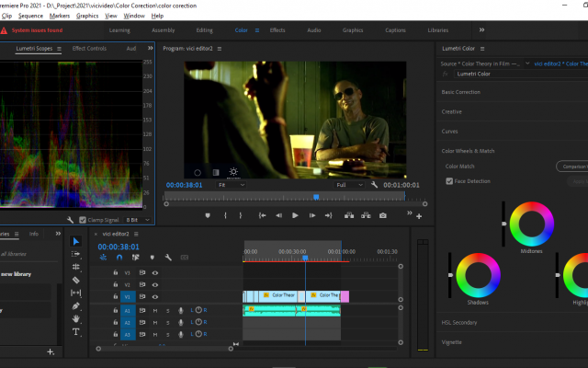Show more workspaces overflow chevron
The image size is (588, 368).
tap(481, 29)
